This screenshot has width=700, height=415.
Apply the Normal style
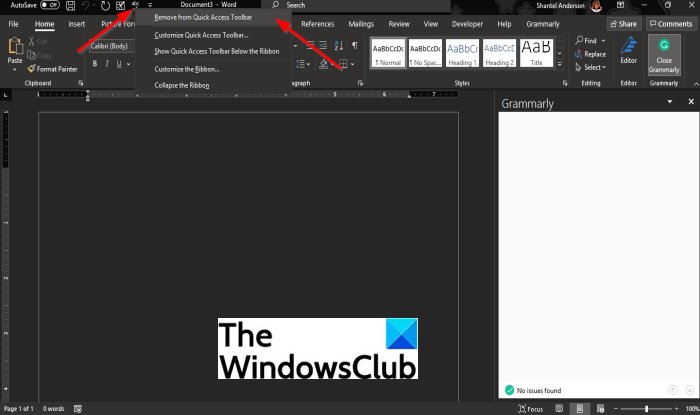(388, 53)
